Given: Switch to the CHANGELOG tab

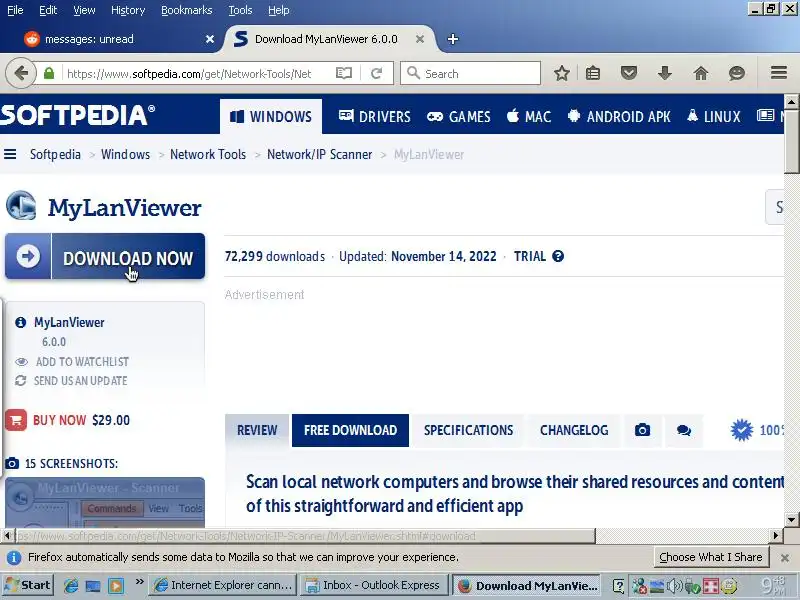Looking at the screenshot, I should coord(574,430).
